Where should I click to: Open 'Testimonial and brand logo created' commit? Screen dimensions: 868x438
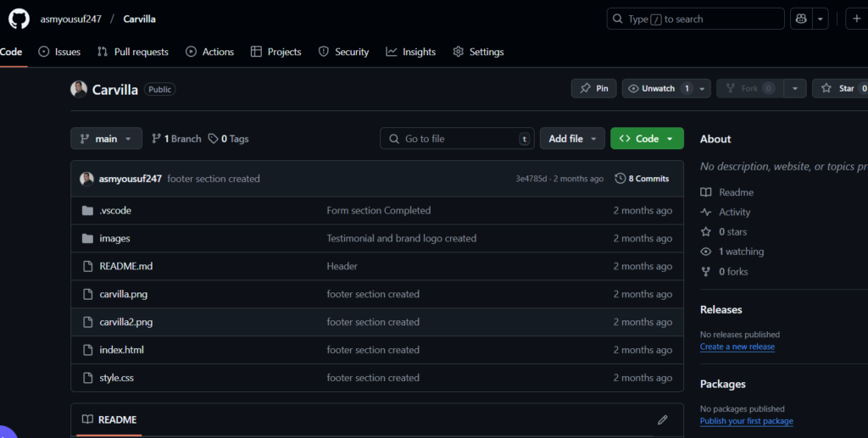coord(401,238)
